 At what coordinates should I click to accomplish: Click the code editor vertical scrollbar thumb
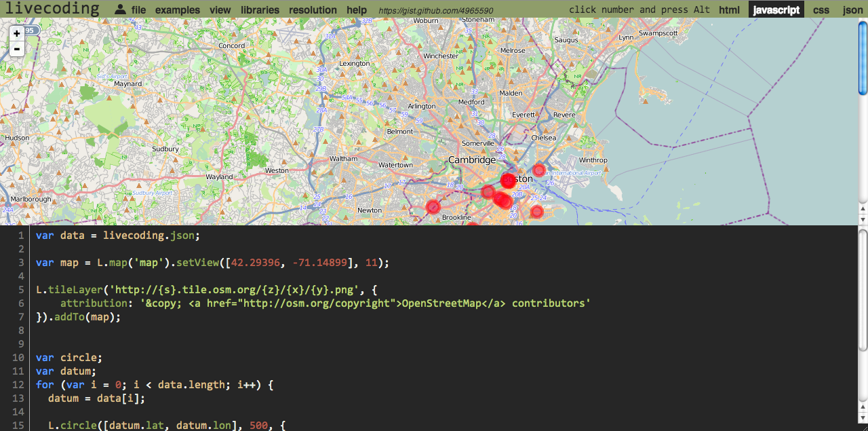pyautogui.click(x=863, y=292)
